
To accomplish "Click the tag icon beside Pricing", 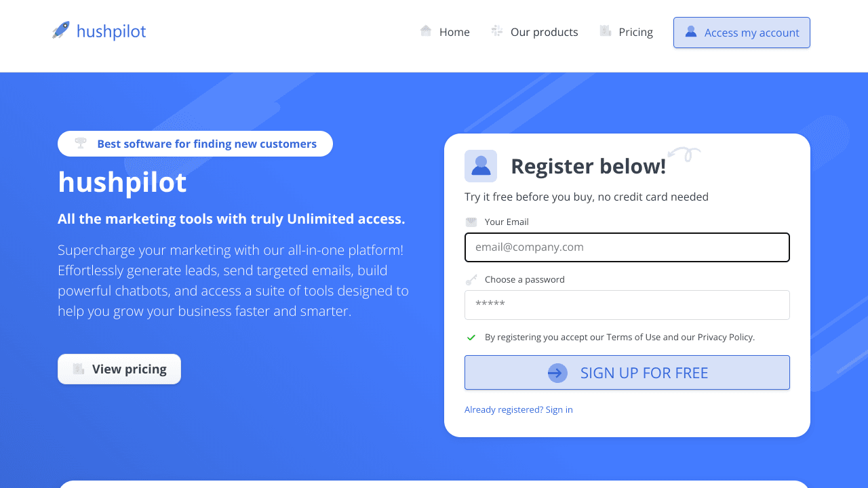I will [606, 30].
